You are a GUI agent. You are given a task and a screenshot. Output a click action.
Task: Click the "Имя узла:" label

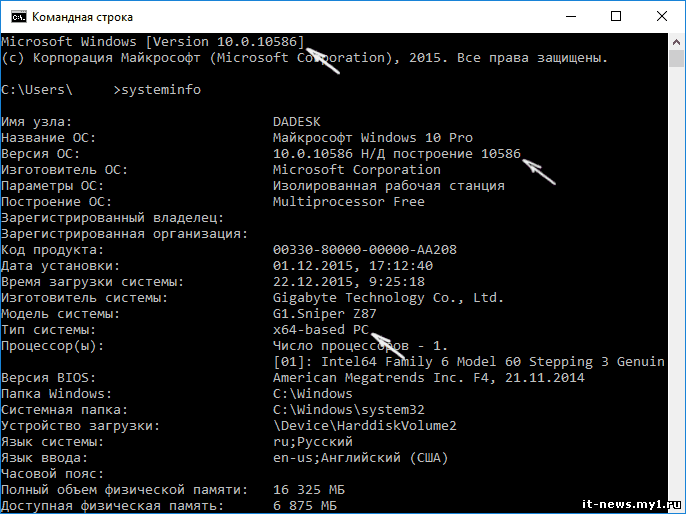click(37, 122)
